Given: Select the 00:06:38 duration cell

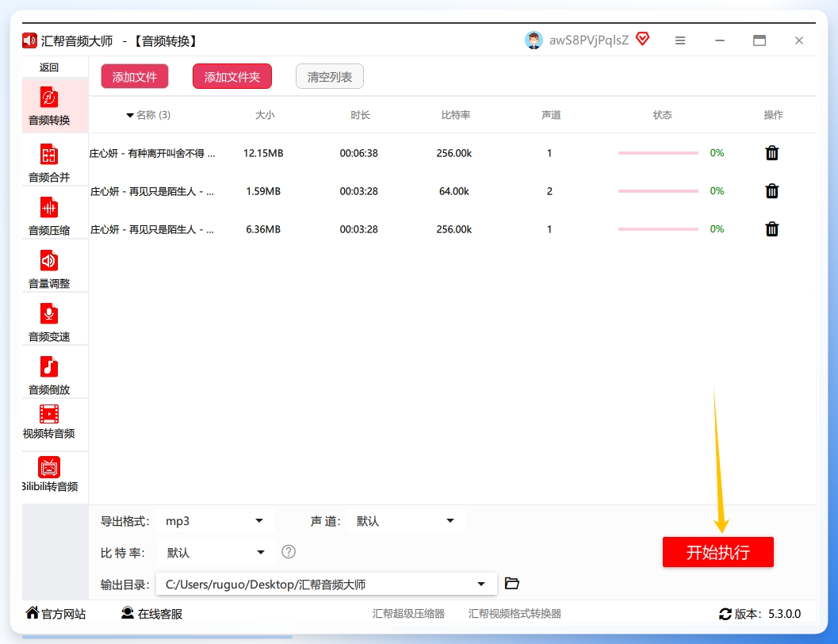Looking at the screenshot, I should [x=358, y=153].
